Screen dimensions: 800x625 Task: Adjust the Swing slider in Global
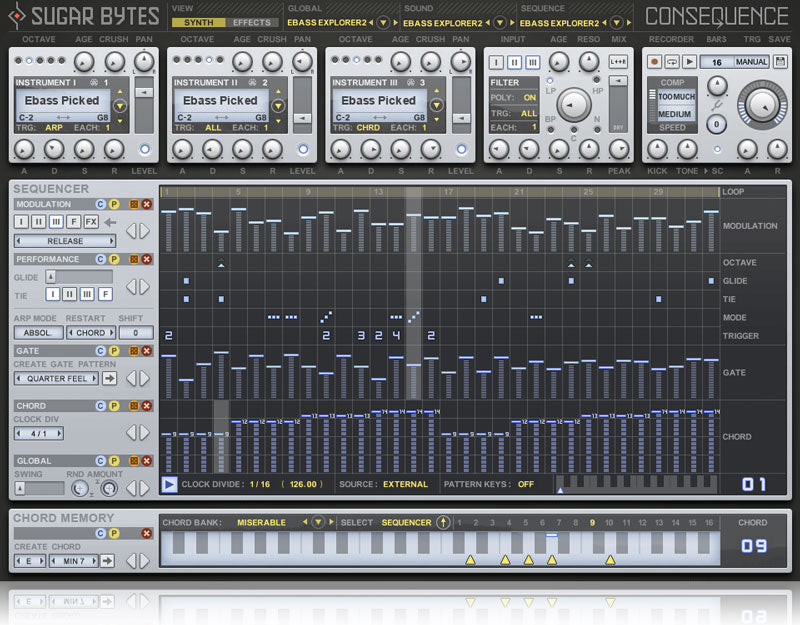[x=39, y=488]
